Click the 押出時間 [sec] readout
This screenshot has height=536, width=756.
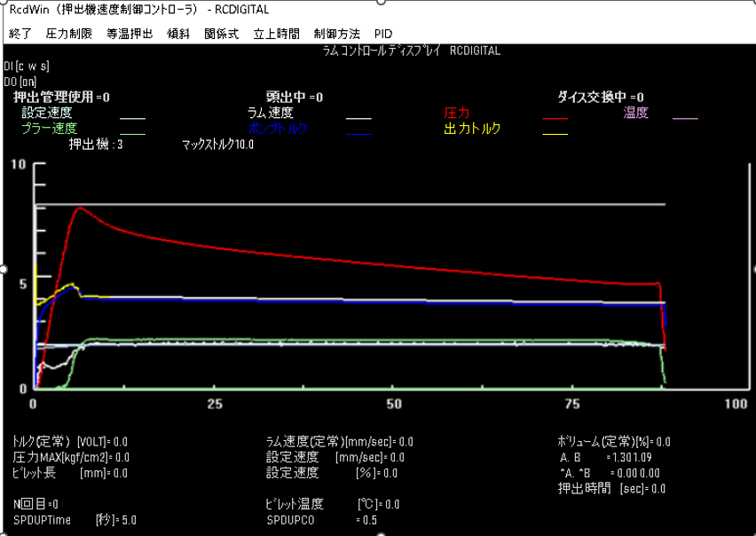(x=610, y=489)
